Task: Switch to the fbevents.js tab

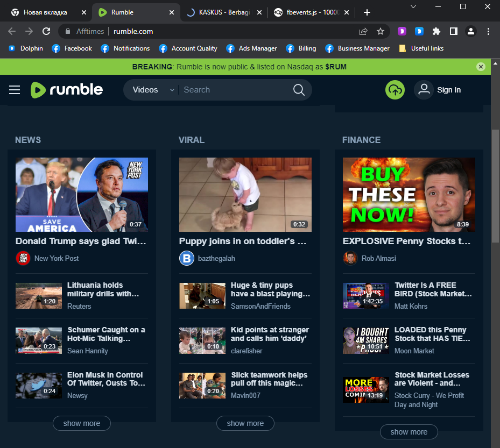Action: [307, 12]
